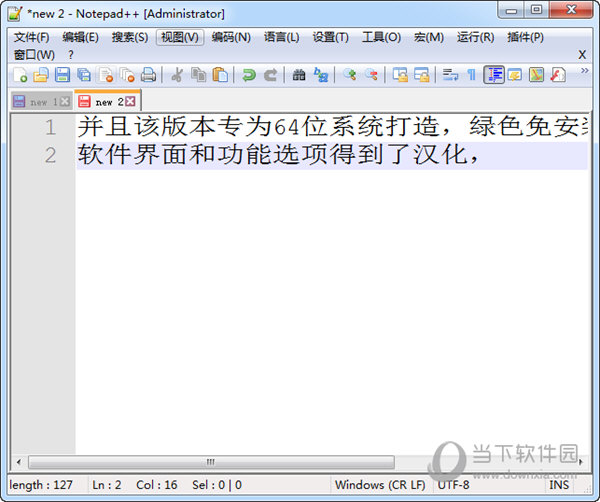Open the ? help menu
The height and width of the screenshot is (502, 600).
(70, 55)
